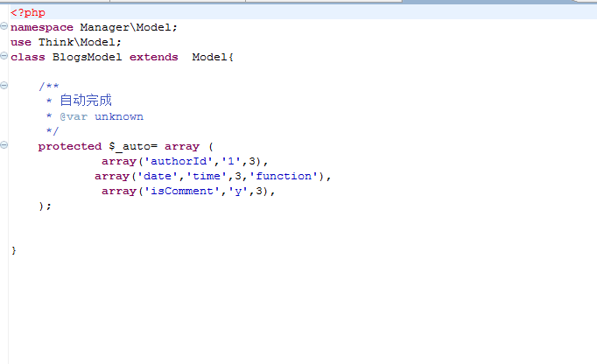The height and width of the screenshot is (364, 597).
Task: Click the protected keyword
Action: click(x=69, y=146)
